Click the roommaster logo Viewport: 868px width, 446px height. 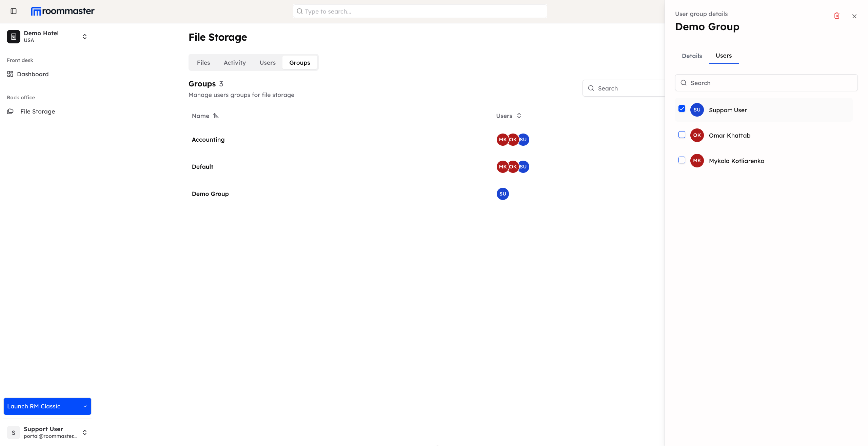coord(62,11)
